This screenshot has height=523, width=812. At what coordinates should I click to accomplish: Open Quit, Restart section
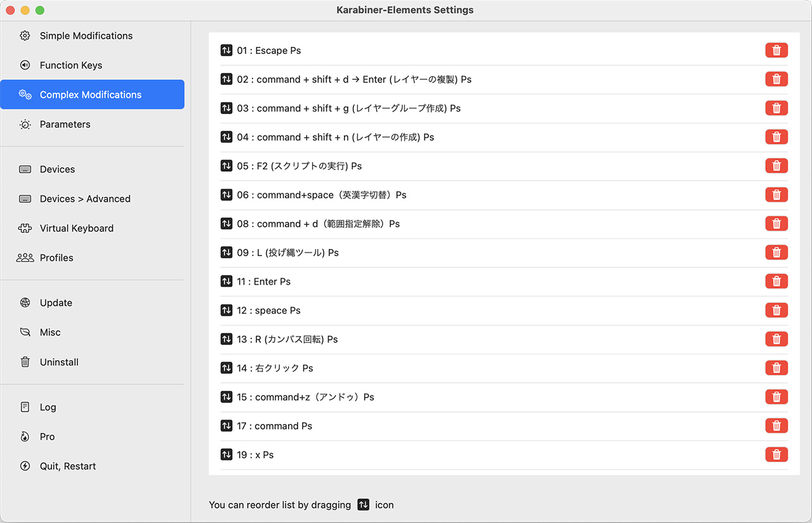[x=92, y=466]
